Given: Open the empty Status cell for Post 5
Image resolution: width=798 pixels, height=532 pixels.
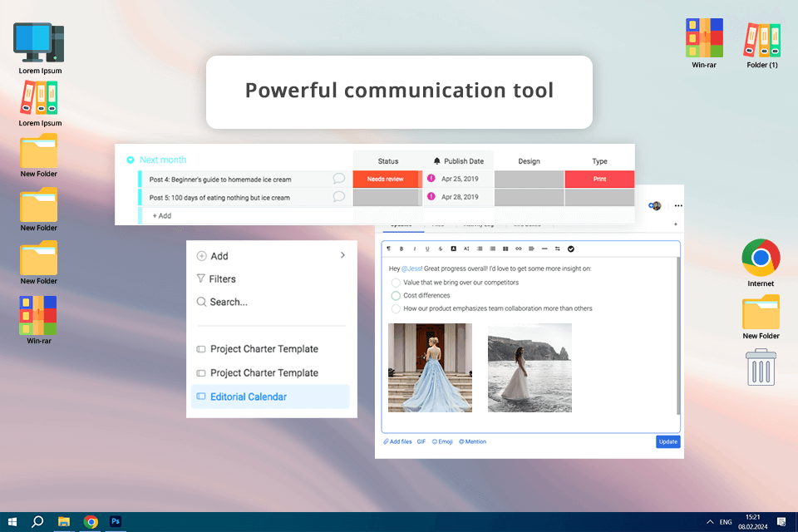Looking at the screenshot, I should coord(387,197).
